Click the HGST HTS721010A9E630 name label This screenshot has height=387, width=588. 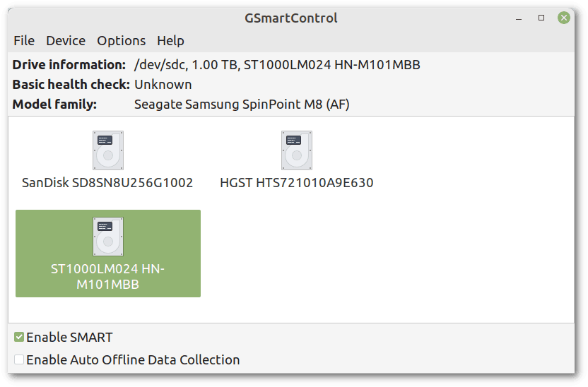296,183
